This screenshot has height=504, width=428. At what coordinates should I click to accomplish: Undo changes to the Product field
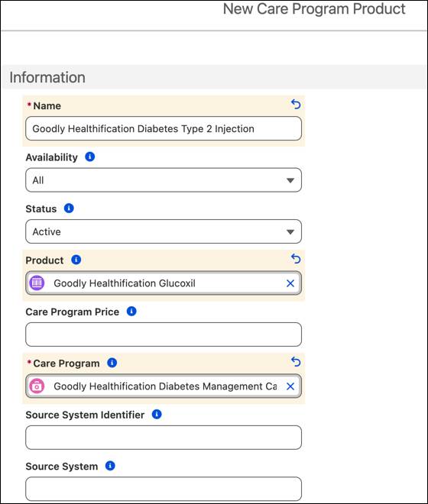click(296, 258)
